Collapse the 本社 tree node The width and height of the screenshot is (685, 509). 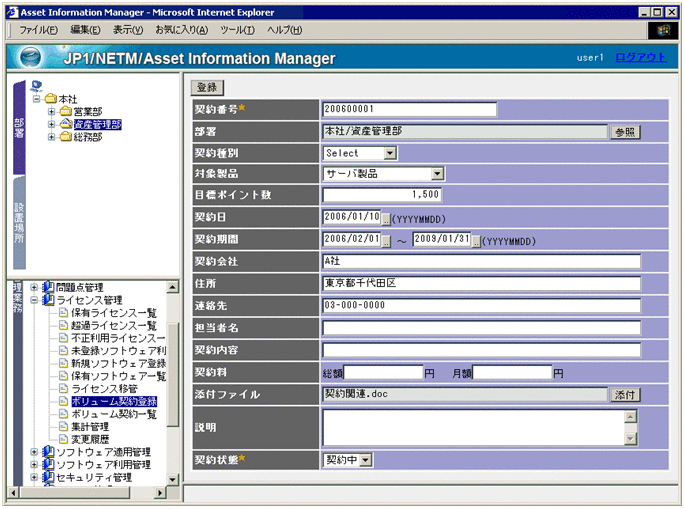click(36, 99)
